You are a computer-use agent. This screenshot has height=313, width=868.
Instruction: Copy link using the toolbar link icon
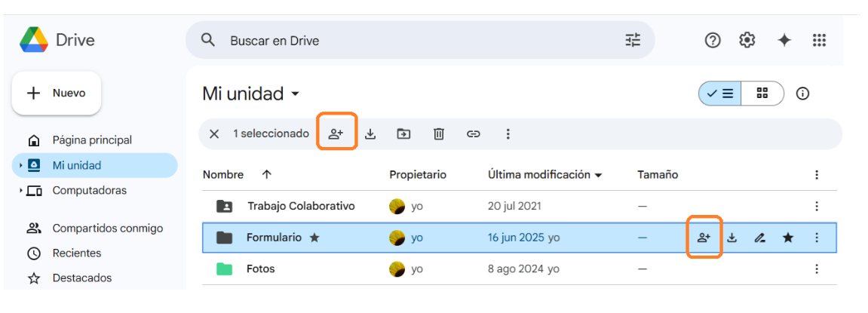pyautogui.click(x=474, y=133)
